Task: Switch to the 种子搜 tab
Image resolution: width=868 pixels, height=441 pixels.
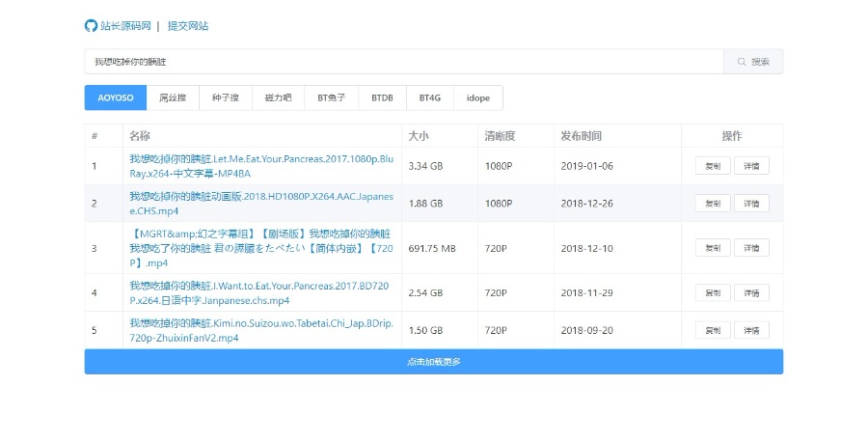Action: (226, 97)
